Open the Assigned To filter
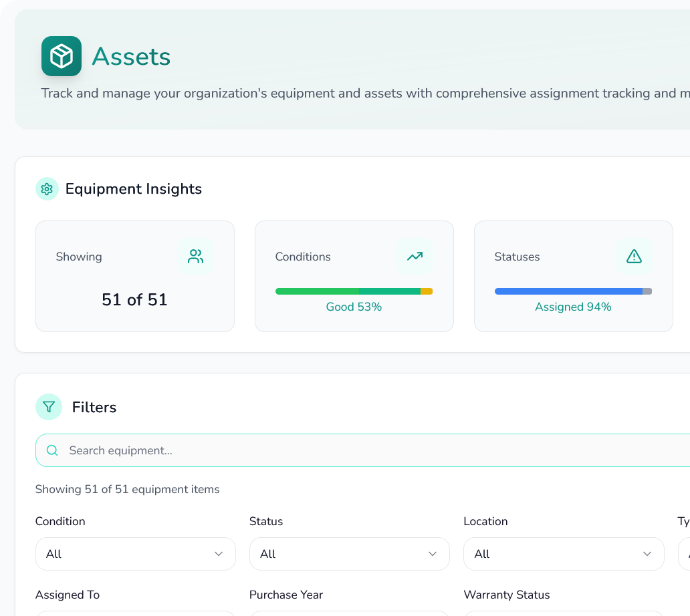Image resolution: width=690 pixels, height=616 pixels. [135, 613]
